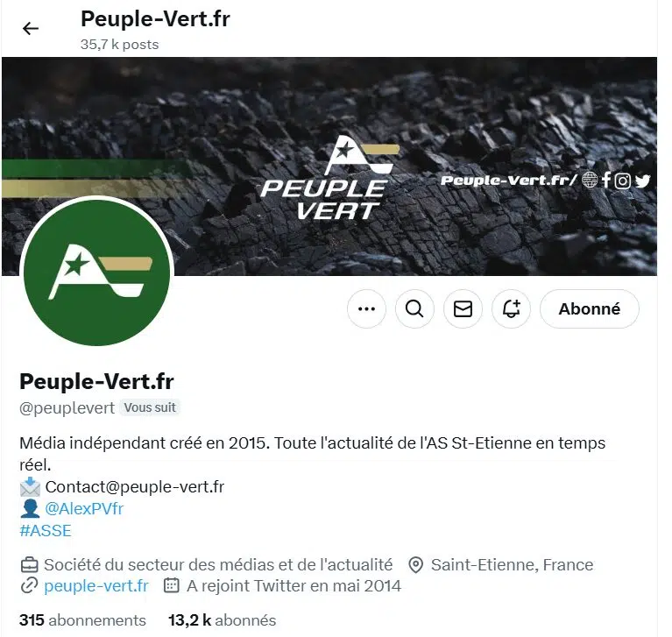Open the @AlexPVfr mention link

point(84,509)
